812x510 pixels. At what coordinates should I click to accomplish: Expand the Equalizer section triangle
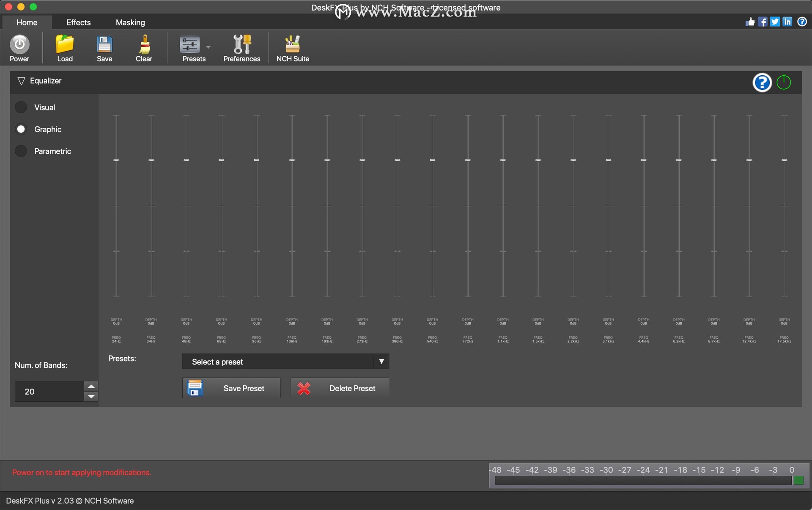click(21, 80)
